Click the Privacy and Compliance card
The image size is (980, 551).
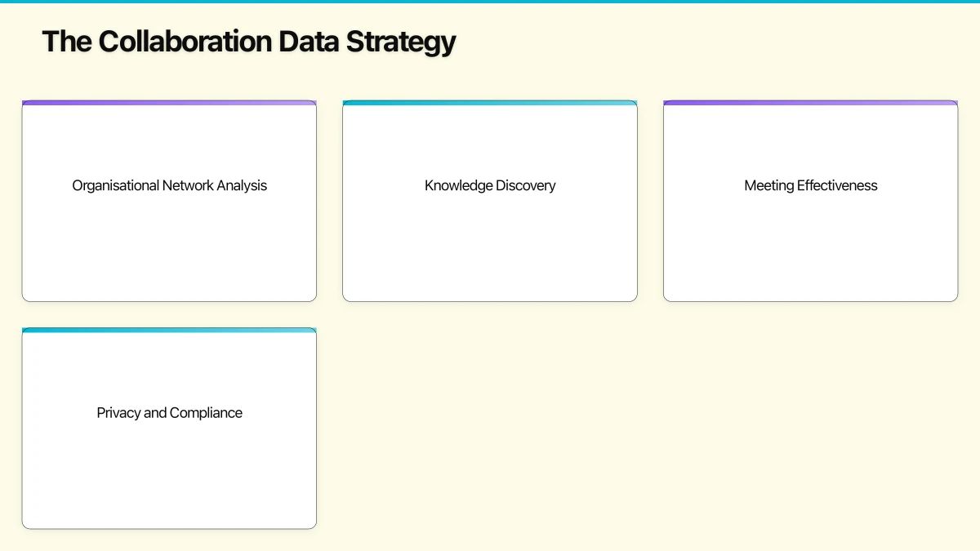(169, 465)
